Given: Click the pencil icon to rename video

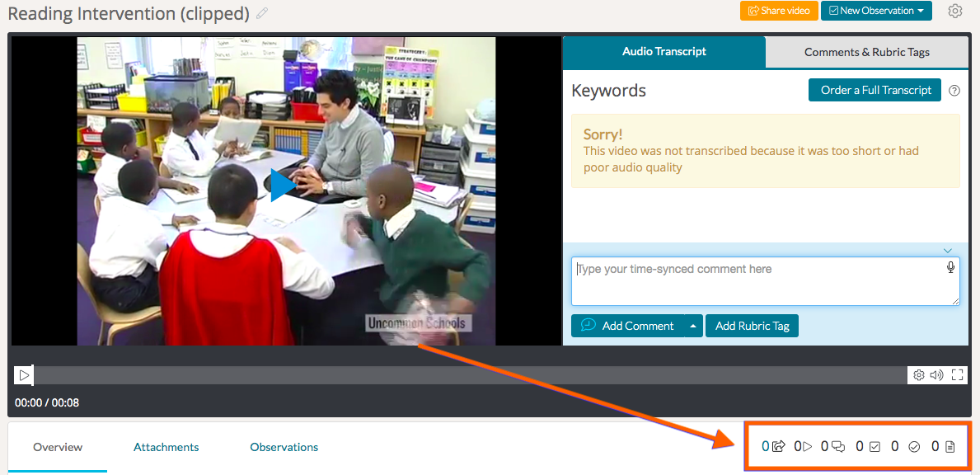Looking at the screenshot, I should pyautogui.click(x=262, y=13).
